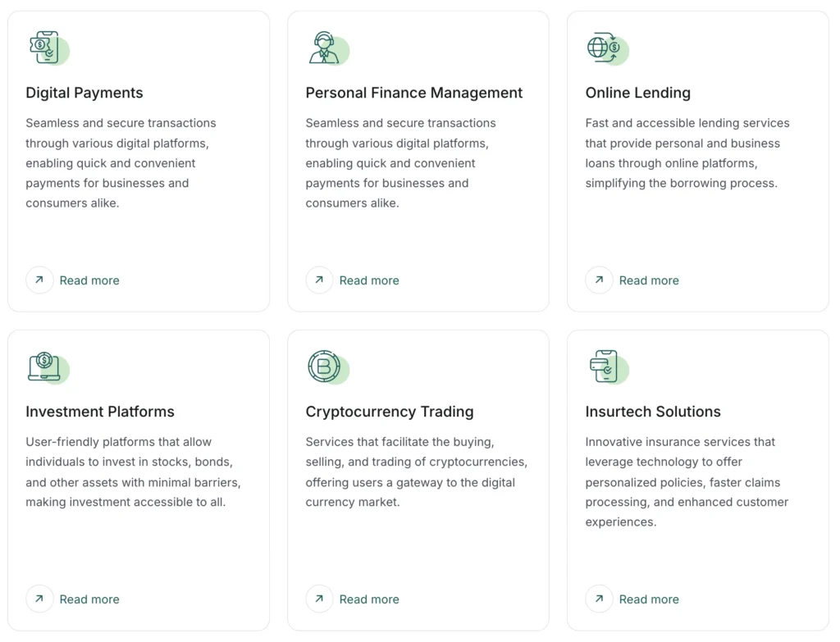Viewport: 840px width, 642px height.
Task: Open Read more for Cryptocurrency Trading
Action: [368, 599]
